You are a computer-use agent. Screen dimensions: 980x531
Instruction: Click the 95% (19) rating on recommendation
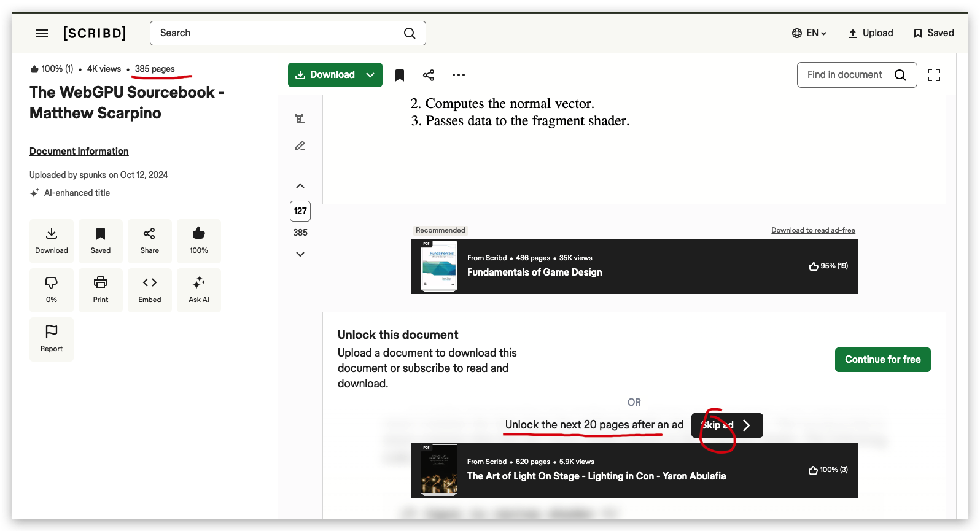[828, 266]
